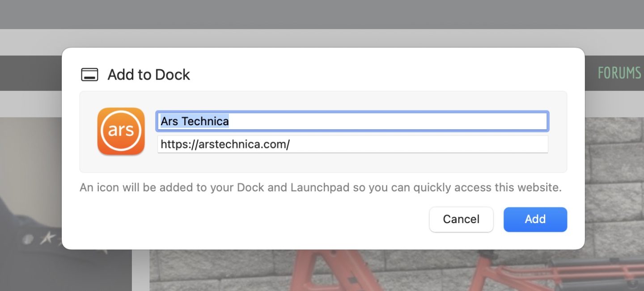Click the Add button
This screenshot has height=291, width=644.
point(535,219)
